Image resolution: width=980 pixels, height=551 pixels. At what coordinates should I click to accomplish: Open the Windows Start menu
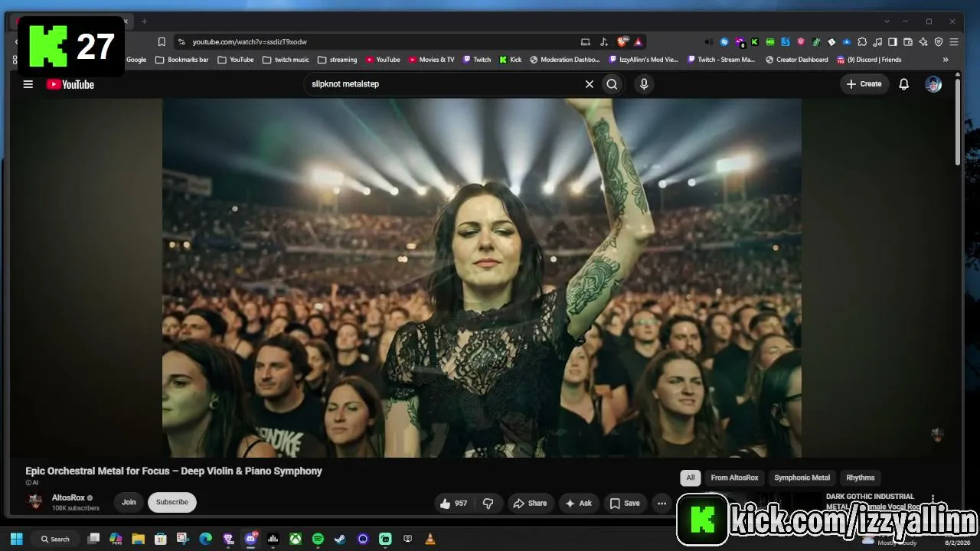pos(16,539)
